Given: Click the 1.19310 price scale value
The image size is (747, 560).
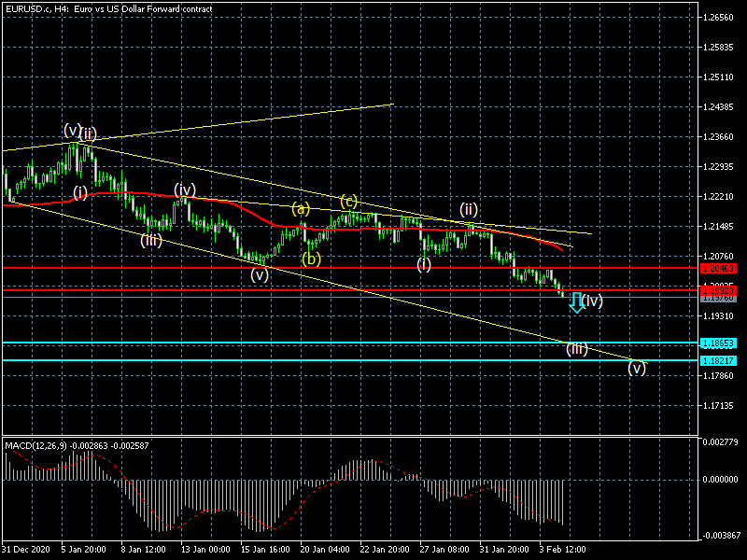Looking at the screenshot, I should pyautogui.click(x=718, y=316).
